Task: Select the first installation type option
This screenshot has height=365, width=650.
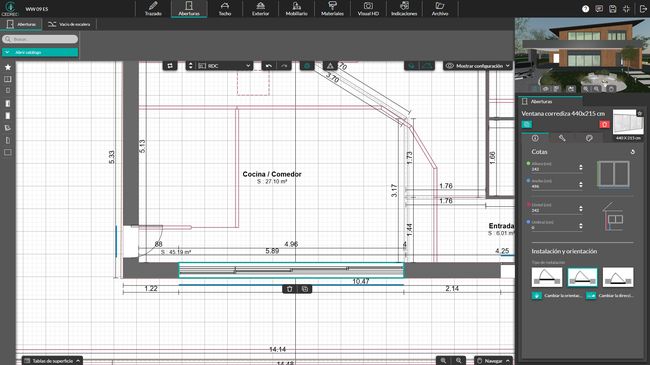Action: click(547, 277)
